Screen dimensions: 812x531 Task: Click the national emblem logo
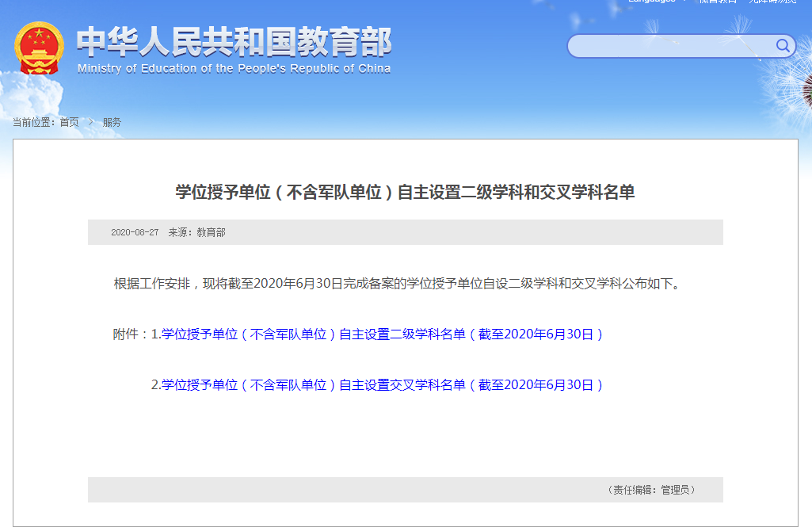(x=40, y=49)
